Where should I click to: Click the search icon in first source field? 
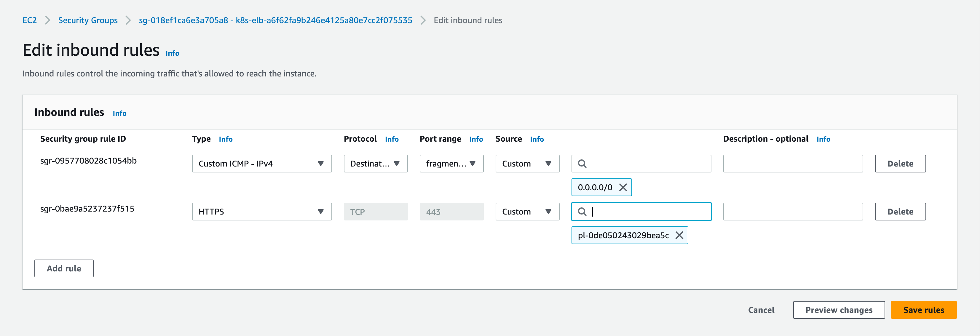582,164
